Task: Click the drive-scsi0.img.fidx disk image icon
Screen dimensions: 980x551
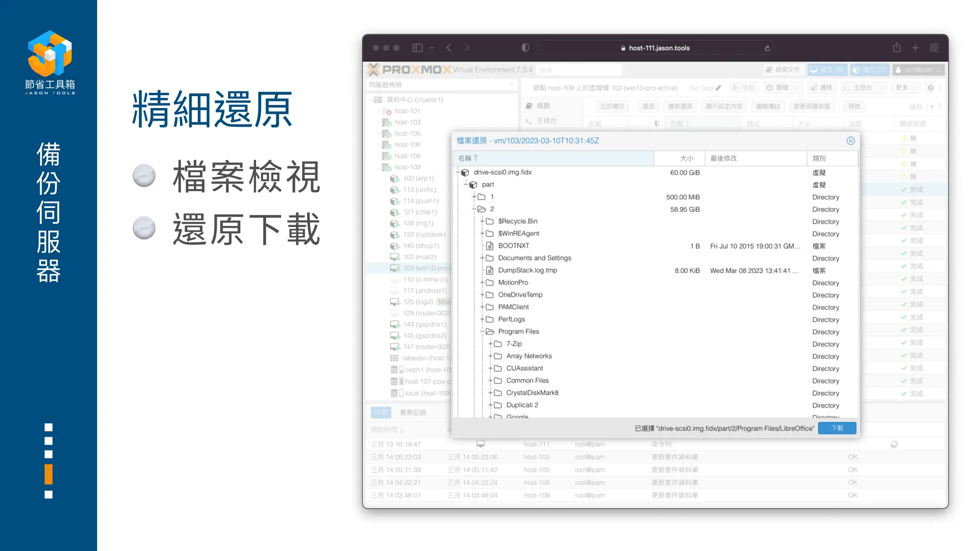Action: click(x=465, y=172)
